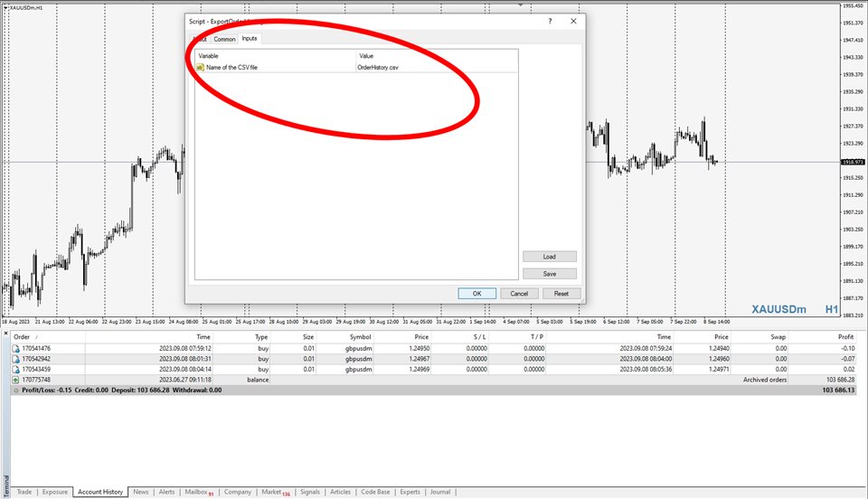
Task: Click the 'ab' string icon beside CSV variable
Action: 201,68
